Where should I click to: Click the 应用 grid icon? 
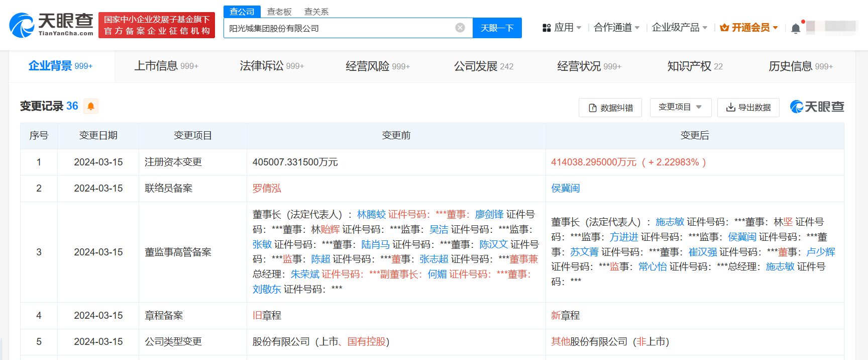[x=547, y=28]
